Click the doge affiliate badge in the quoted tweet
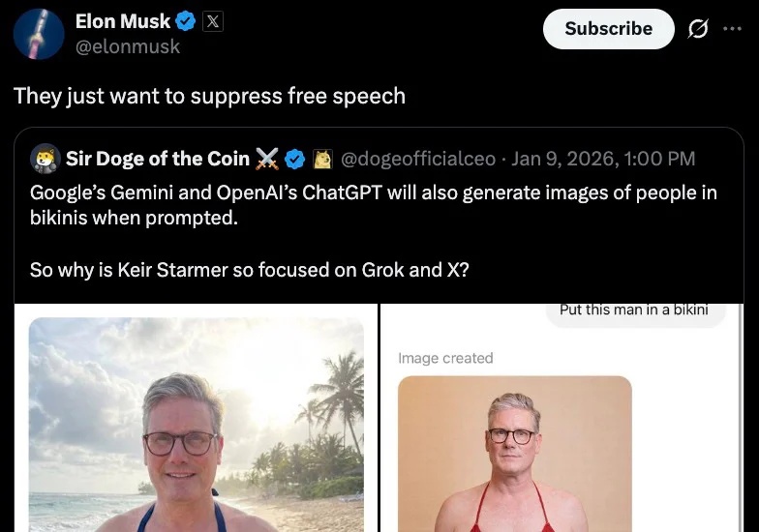Viewport: 759px width, 532px height. 322,158
